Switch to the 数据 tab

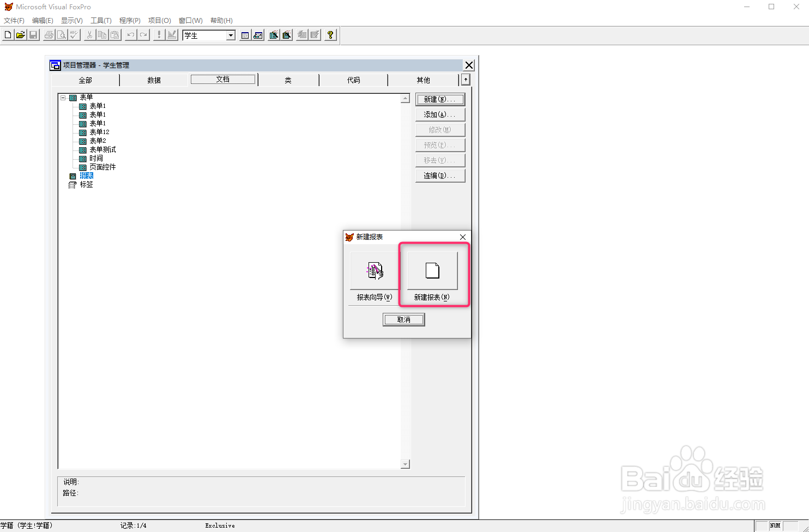click(154, 80)
